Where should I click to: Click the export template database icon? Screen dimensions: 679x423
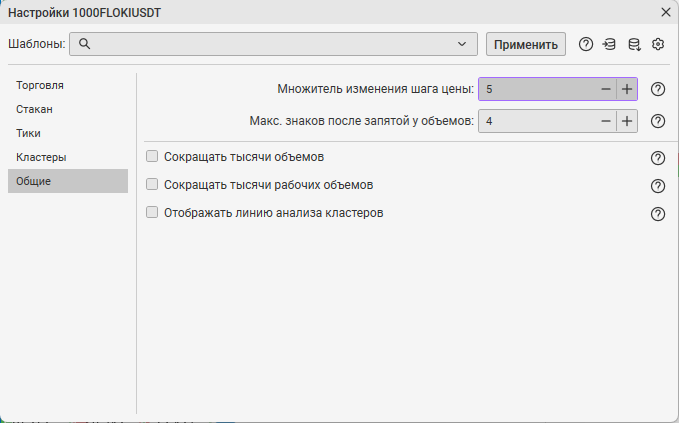point(634,44)
